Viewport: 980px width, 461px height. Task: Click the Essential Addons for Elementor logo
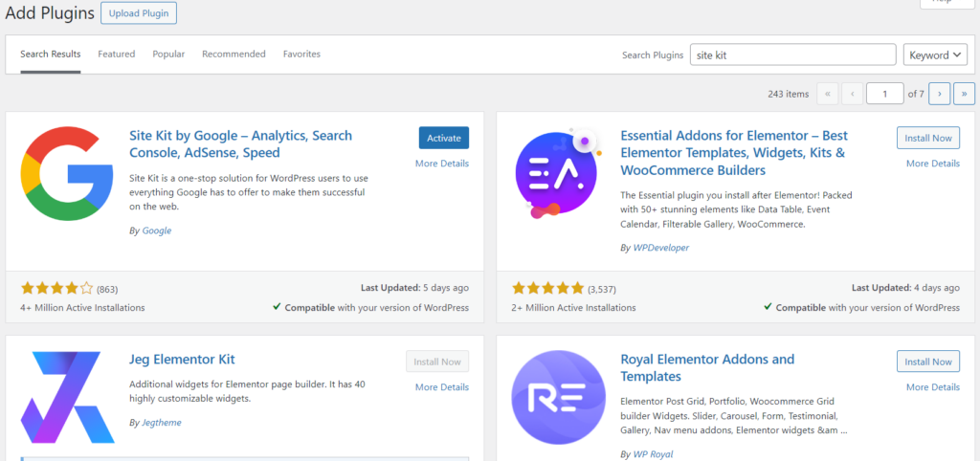click(x=558, y=174)
